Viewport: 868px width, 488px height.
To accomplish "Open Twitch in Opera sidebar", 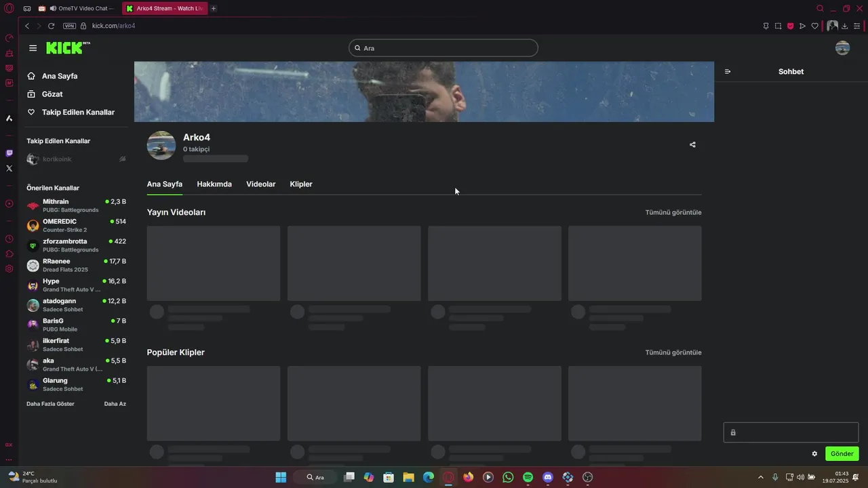I will click(9, 153).
